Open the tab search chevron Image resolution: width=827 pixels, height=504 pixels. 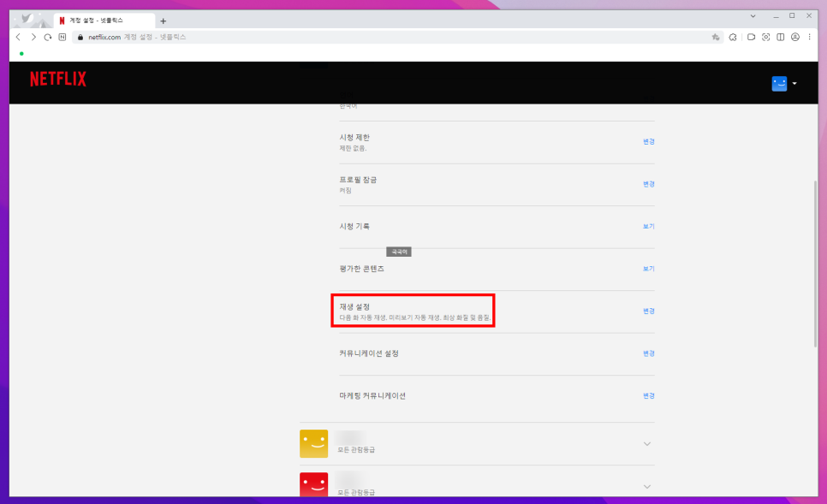753,15
